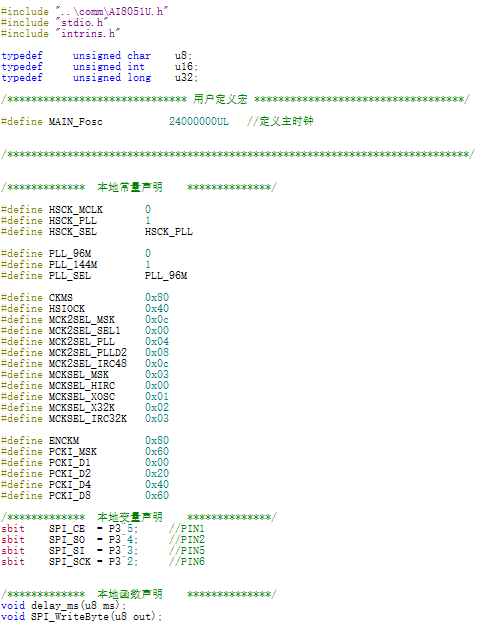Click the SPI_SO sbit name

pyautogui.click(x=67, y=540)
